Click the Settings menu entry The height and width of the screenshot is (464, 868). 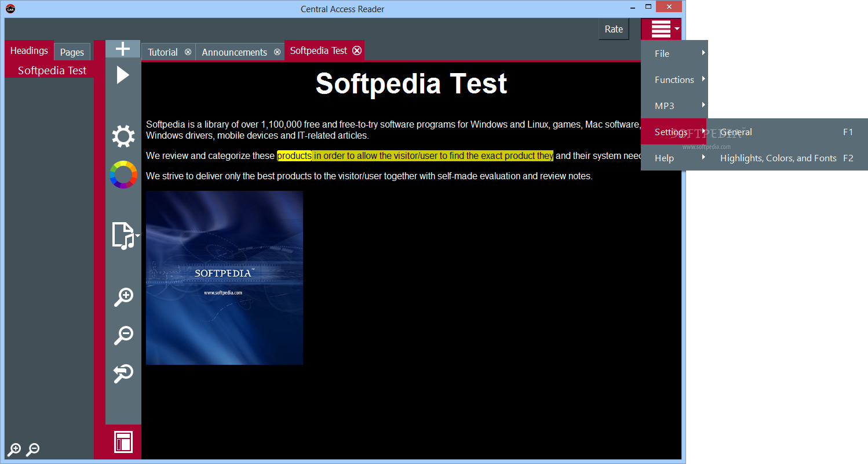[673, 132]
